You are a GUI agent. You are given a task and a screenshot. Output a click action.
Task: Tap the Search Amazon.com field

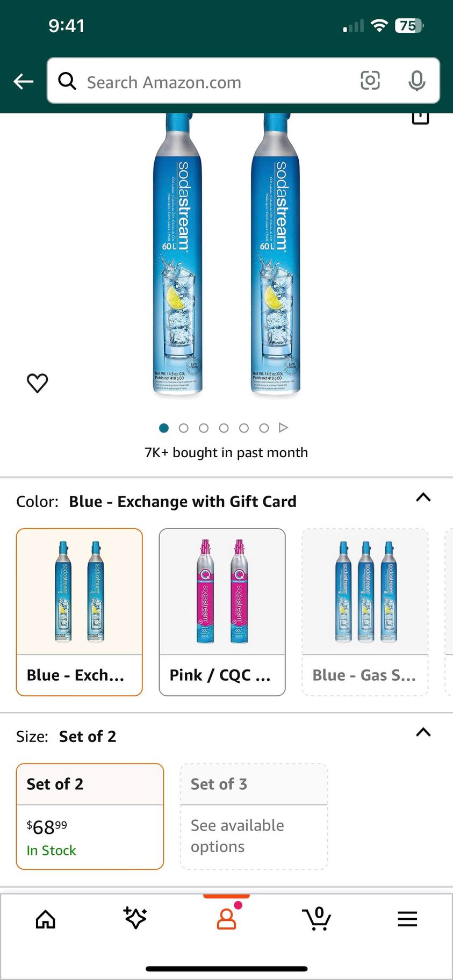point(215,82)
